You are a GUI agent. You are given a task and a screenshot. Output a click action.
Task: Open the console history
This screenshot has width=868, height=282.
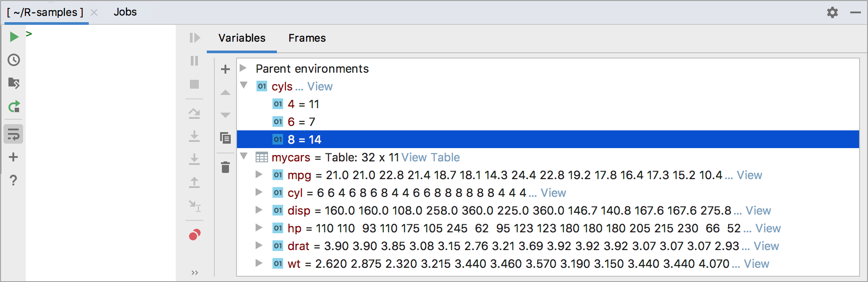click(x=13, y=60)
